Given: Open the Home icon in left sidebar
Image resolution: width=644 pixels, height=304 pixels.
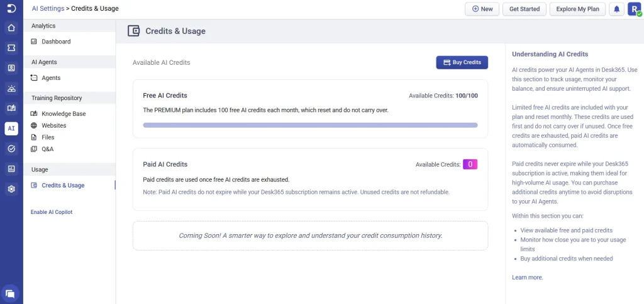Looking at the screenshot, I should point(11,28).
